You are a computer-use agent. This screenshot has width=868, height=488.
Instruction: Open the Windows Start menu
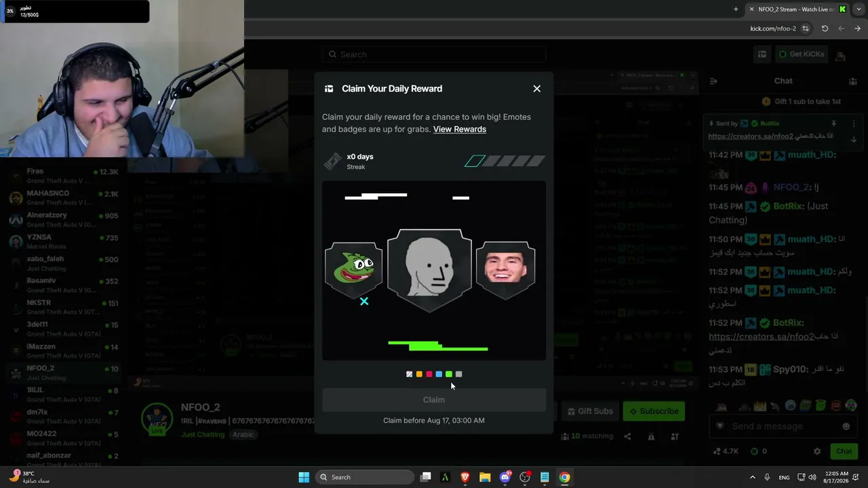(304, 477)
